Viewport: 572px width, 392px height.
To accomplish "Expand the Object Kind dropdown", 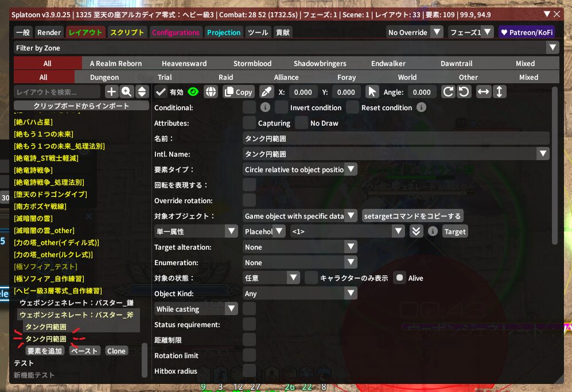I will coord(299,294).
